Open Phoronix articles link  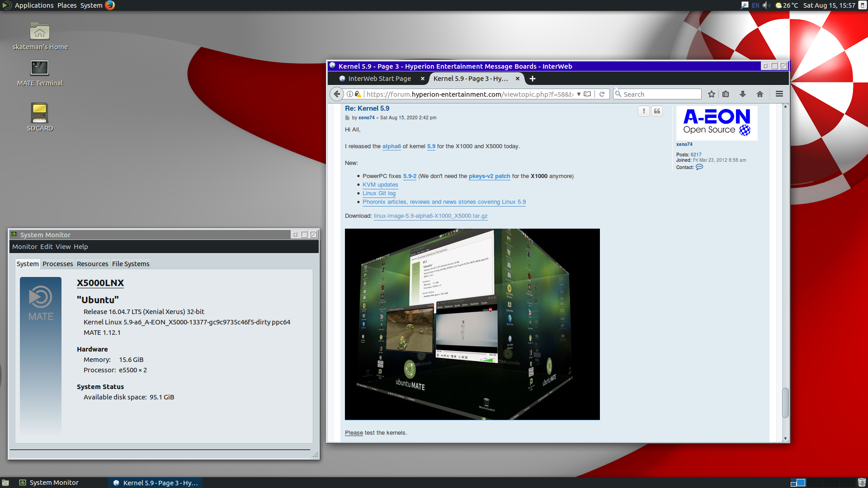(x=444, y=202)
